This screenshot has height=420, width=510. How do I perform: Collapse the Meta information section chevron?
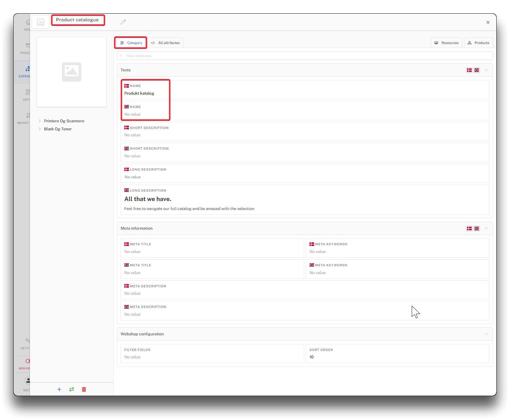click(486, 228)
